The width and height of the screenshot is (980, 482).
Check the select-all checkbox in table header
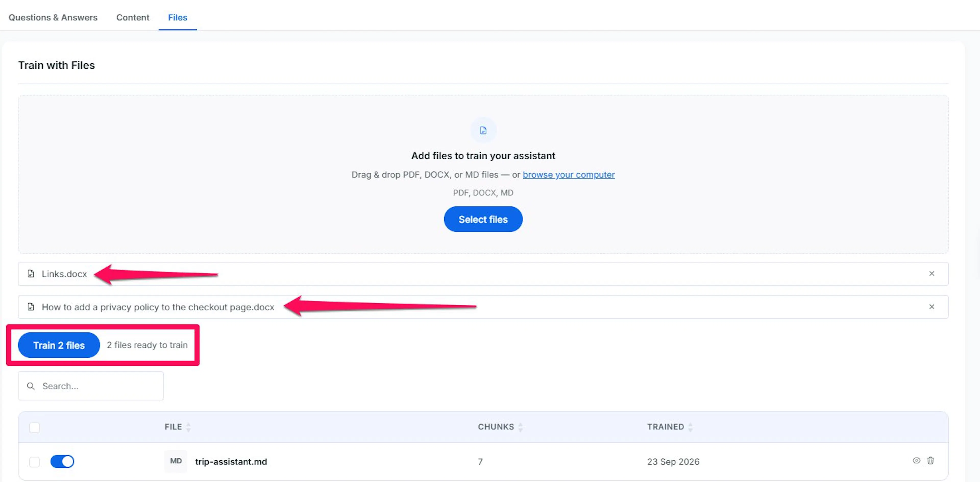pyautogui.click(x=34, y=427)
